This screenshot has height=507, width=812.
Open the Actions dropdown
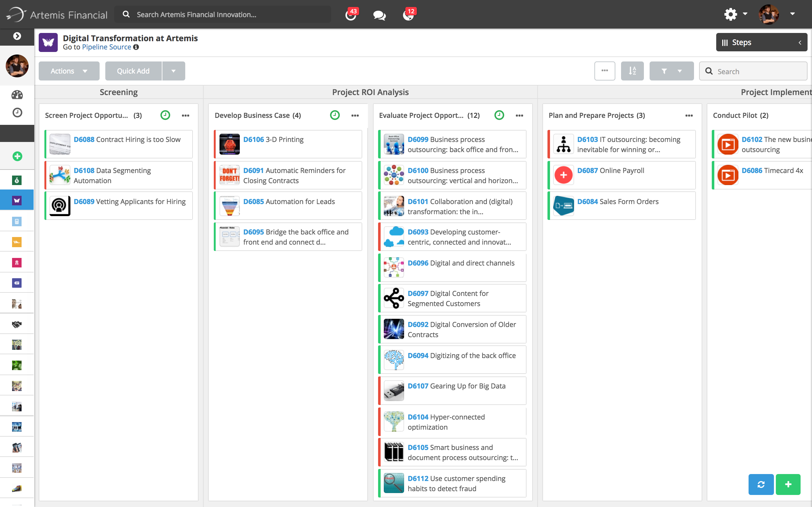click(x=69, y=71)
